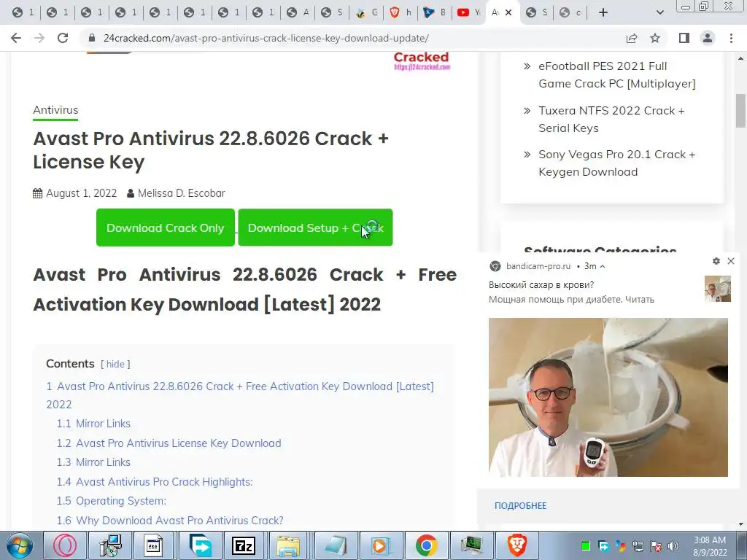Click the notification's large photo
The height and width of the screenshot is (560, 747).
click(608, 397)
